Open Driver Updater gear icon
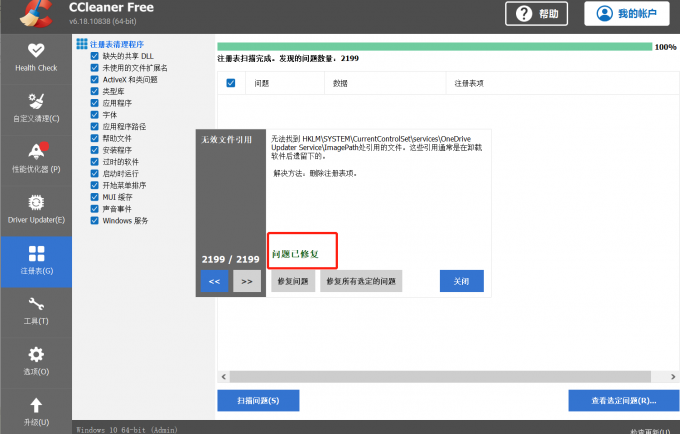Screen dimensions: 680x434 click(x=36, y=202)
